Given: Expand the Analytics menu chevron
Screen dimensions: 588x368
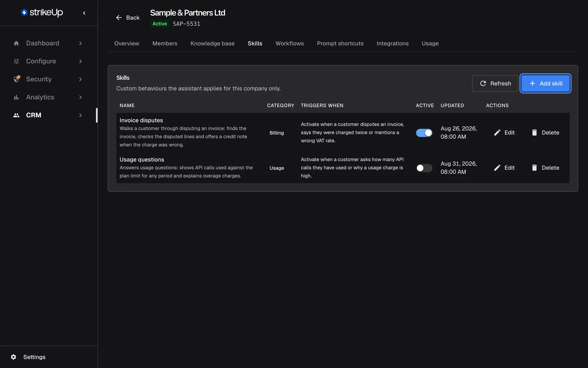Looking at the screenshot, I should click(x=80, y=97).
